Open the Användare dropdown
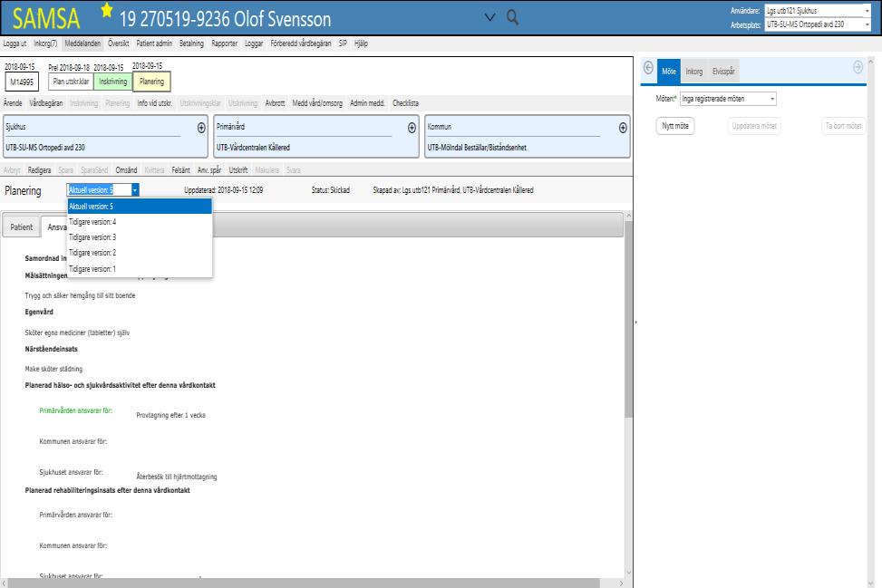Screen dimensions: 882x588 click(x=818, y=11)
